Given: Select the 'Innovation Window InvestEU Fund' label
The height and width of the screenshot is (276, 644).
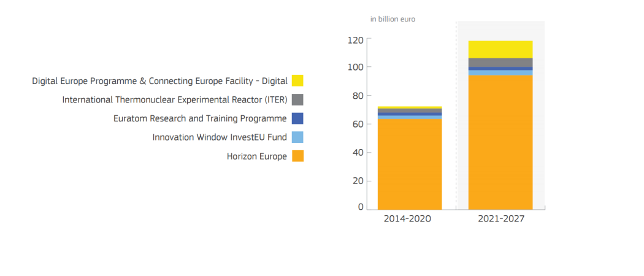Looking at the screenshot, I should click(220, 137).
